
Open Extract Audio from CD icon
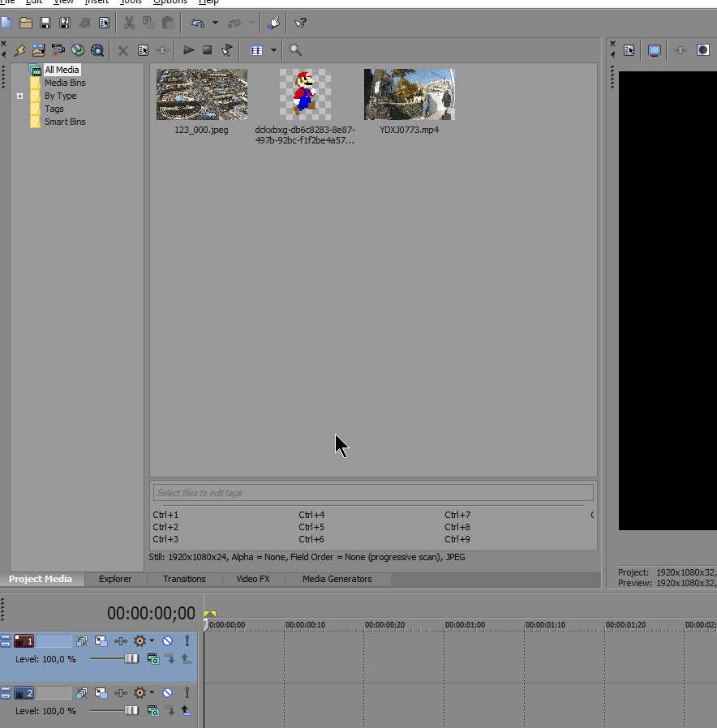tap(77, 50)
